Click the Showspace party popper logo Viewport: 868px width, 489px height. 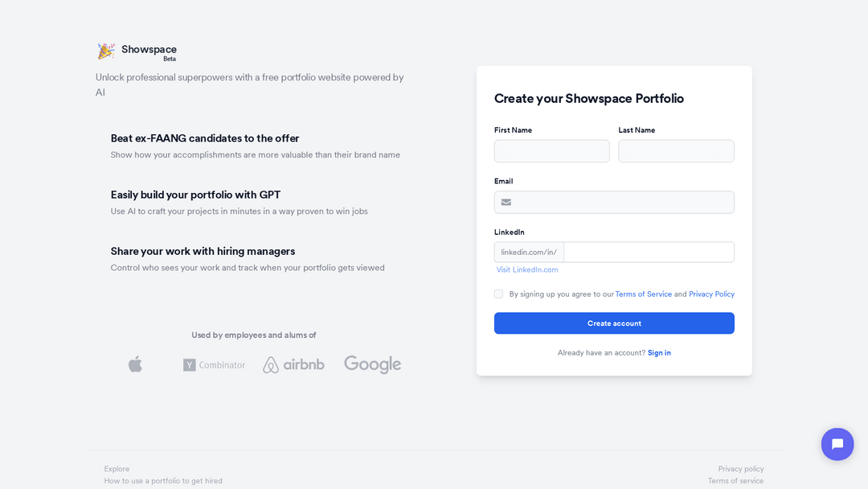point(106,51)
